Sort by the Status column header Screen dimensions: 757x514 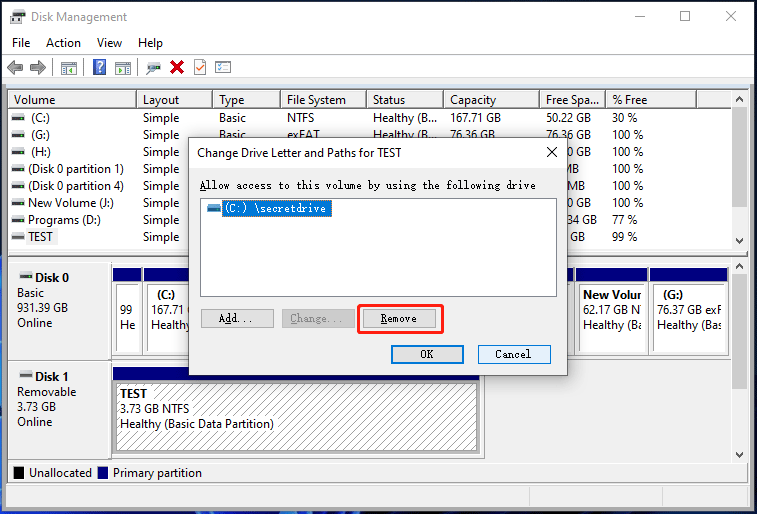[x=405, y=100]
